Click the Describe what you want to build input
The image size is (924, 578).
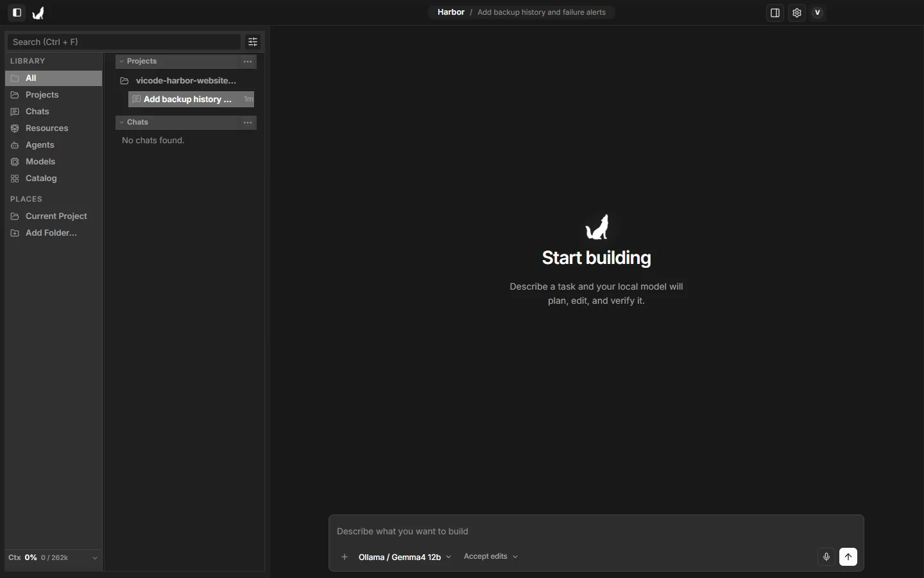click(597, 532)
